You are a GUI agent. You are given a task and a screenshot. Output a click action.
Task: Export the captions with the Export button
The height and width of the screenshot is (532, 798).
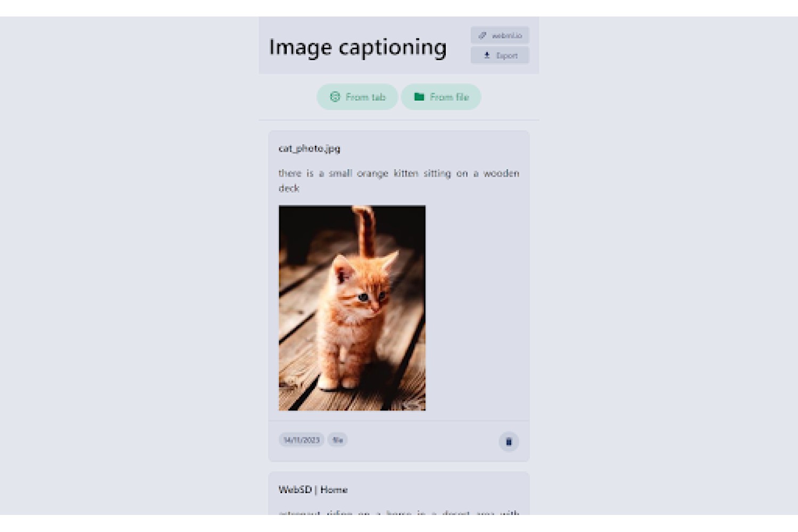(500, 55)
